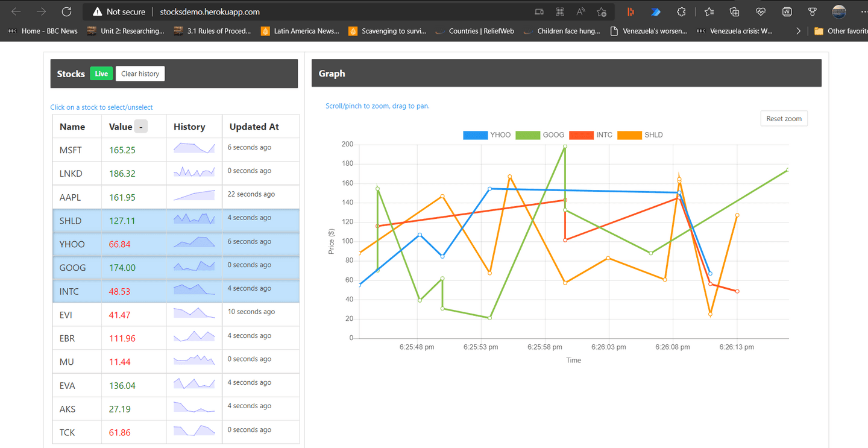Image resolution: width=868 pixels, height=448 pixels.
Task: Click the AAPL history sparkline
Action: click(x=194, y=195)
